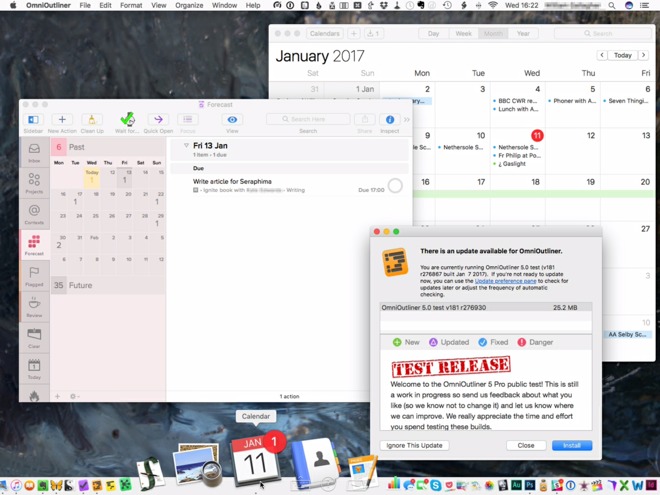Open the File menu
Screen dimensions: 660x495
click(85, 5)
